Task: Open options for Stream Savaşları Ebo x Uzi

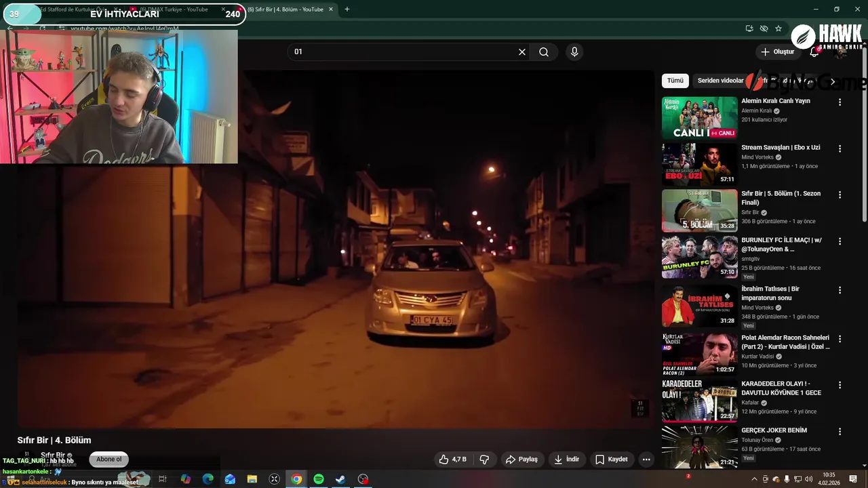Action: (x=840, y=148)
